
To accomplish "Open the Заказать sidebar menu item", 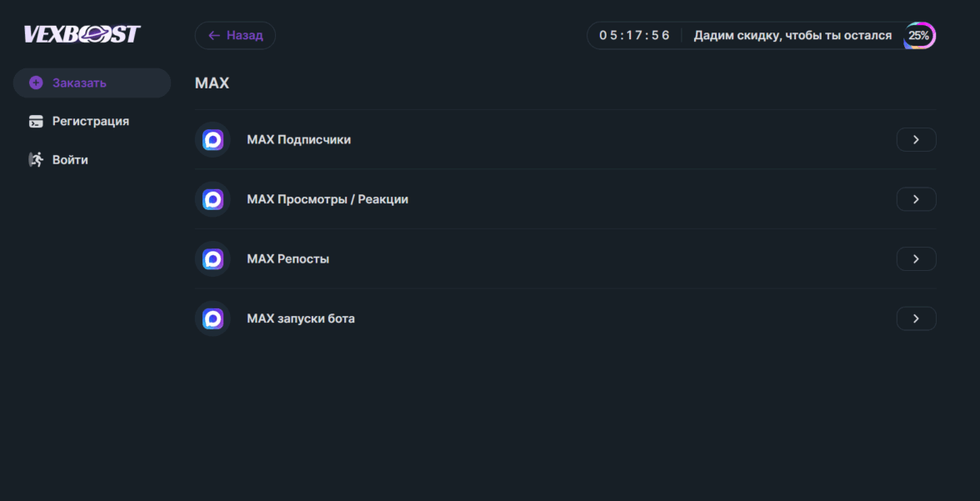I will [79, 83].
